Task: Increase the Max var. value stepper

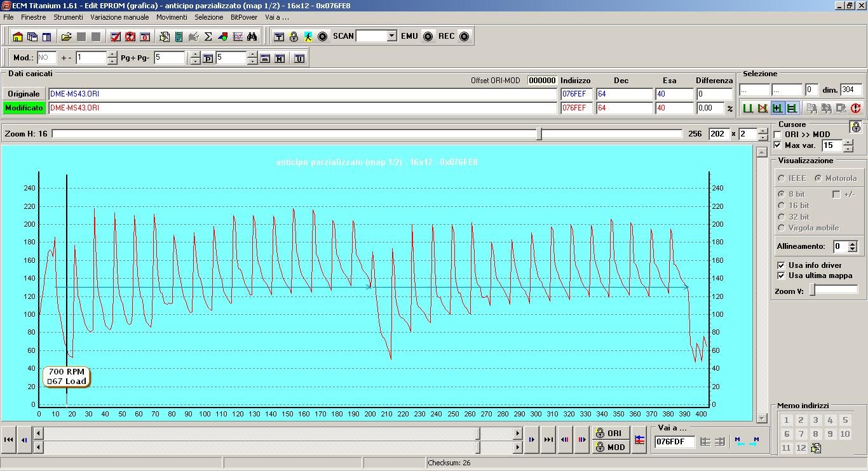Action: click(848, 142)
